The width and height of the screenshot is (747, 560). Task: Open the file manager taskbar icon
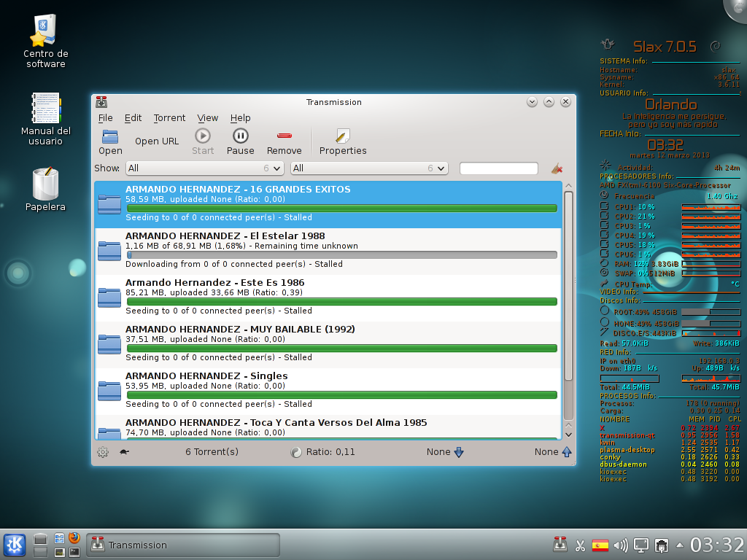point(59,538)
